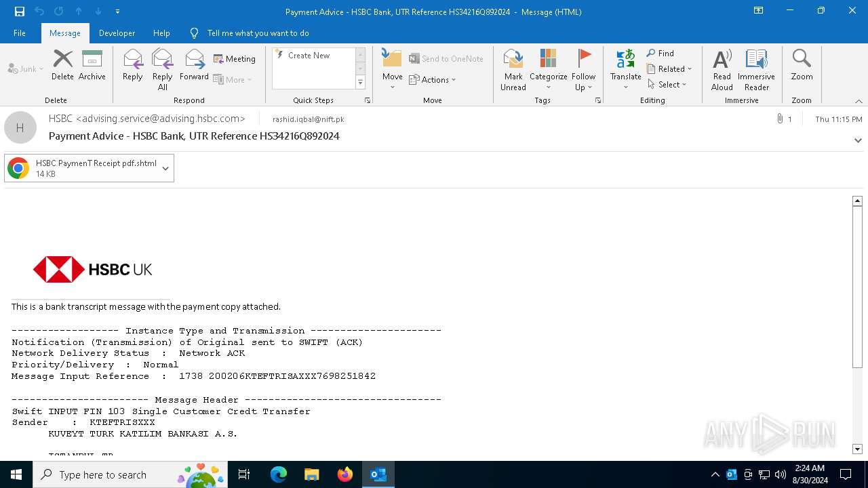The width and height of the screenshot is (868, 488).
Task: Click the Previous Item up arrow
Action: coord(79,12)
